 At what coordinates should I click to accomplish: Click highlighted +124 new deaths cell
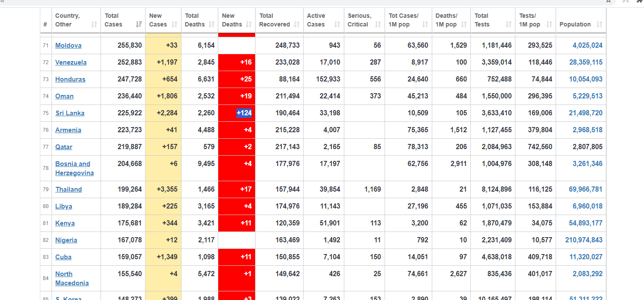[x=244, y=113]
